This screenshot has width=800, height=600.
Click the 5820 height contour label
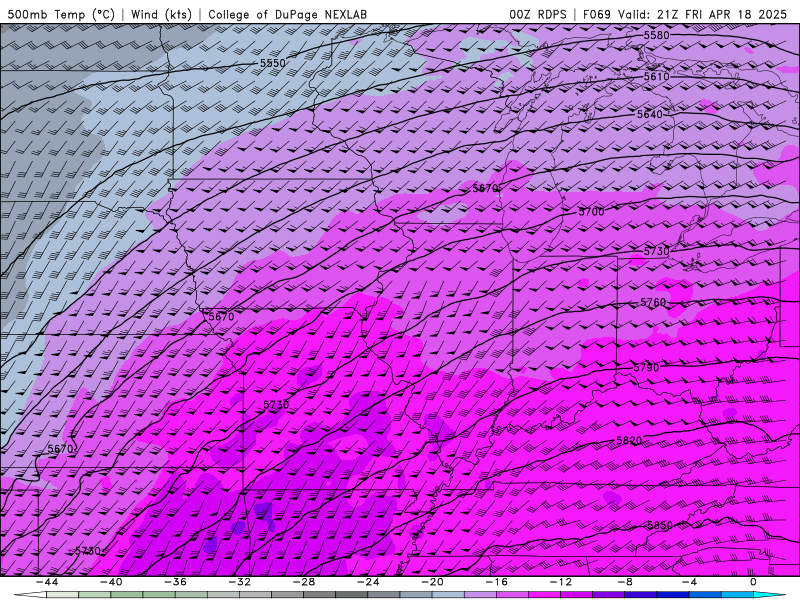click(x=629, y=441)
